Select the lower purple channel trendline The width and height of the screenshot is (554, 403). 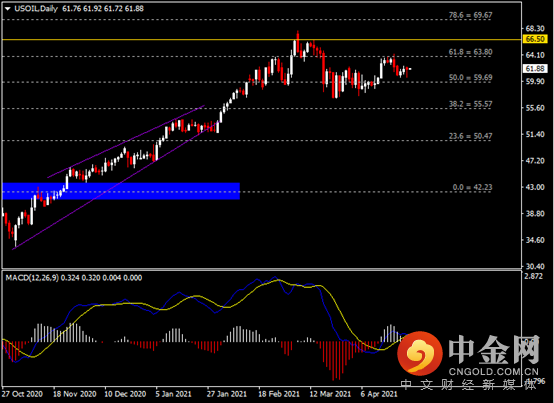(x=116, y=186)
